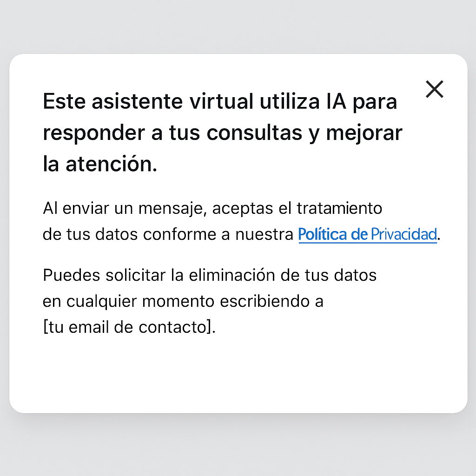Dismiss the notice using the X icon
The height and width of the screenshot is (476, 476).
tap(435, 89)
